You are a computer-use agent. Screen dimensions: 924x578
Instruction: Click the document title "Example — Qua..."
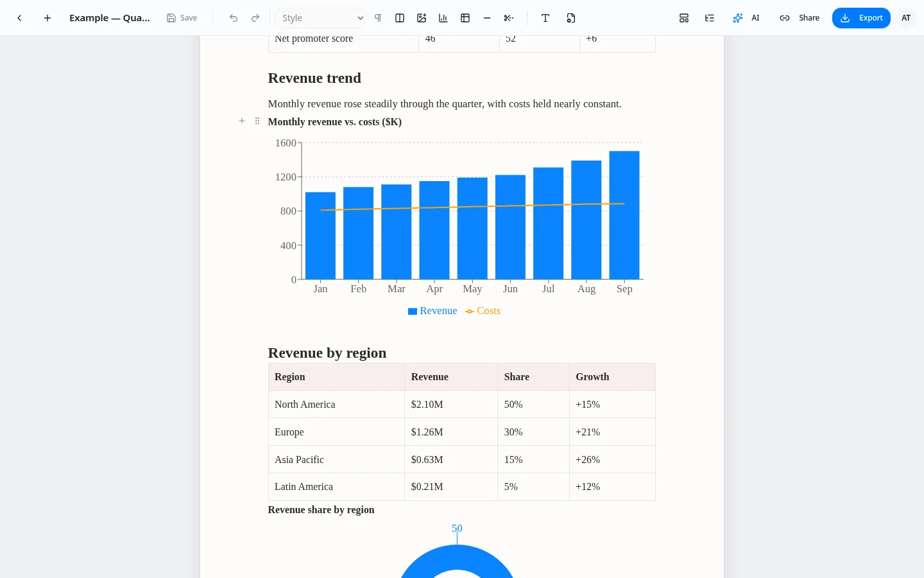point(110,18)
